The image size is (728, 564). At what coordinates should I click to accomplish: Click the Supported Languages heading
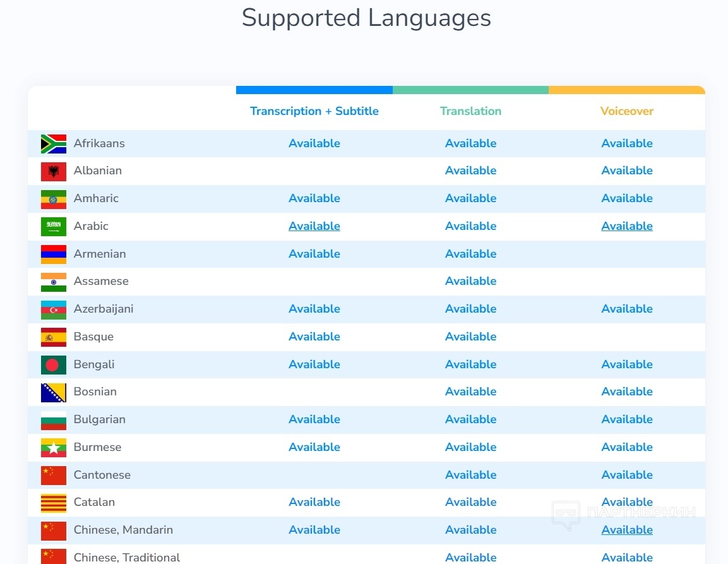366,18
